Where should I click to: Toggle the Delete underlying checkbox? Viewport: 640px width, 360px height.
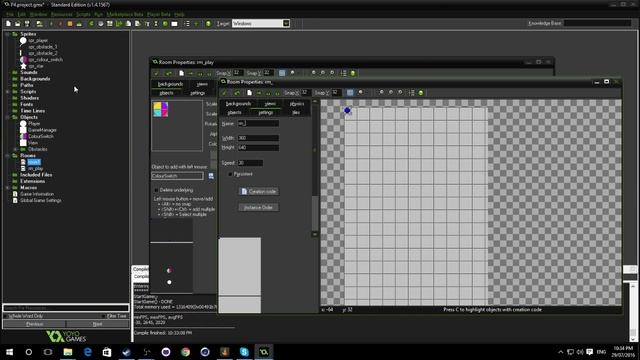[x=156, y=190]
